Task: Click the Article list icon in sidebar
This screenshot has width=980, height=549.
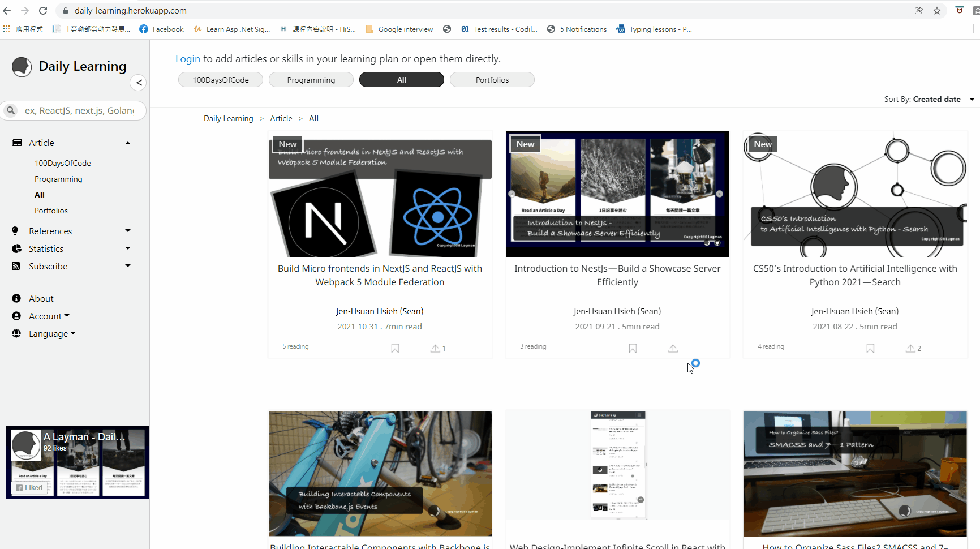Action: click(17, 143)
